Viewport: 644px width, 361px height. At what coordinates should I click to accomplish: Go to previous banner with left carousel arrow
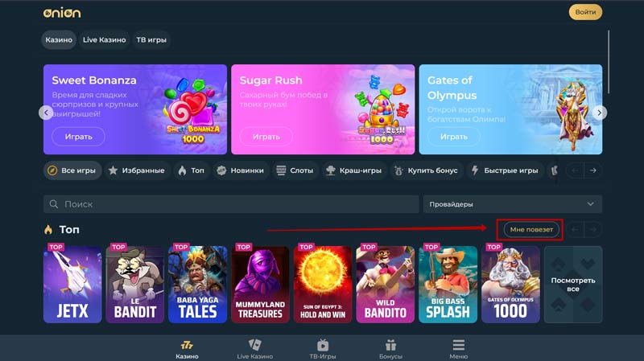pos(46,113)
